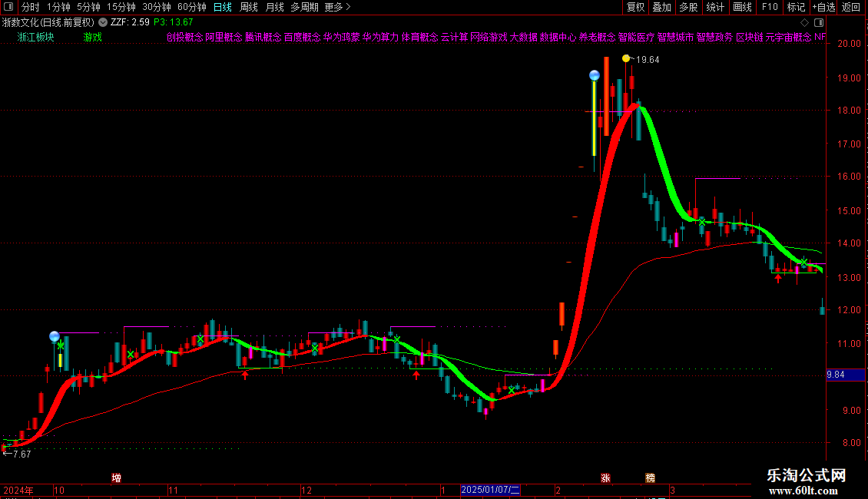868x499 pixels.
Task: Toggle the left sidebar panel icon
Action: (x=8, y=7)
